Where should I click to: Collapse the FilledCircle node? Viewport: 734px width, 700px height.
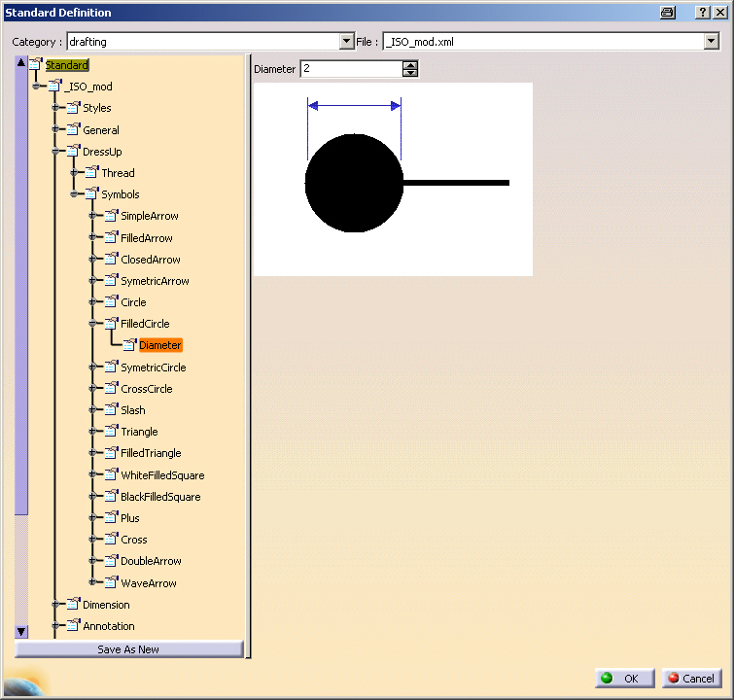pos(92,323)
